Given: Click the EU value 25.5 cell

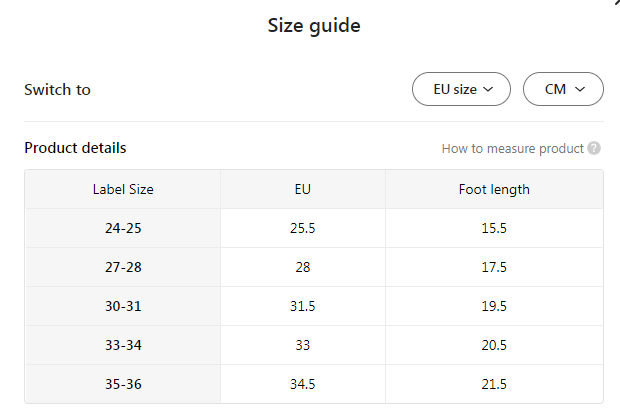Looking at the screenshot, I should point(302,228).
